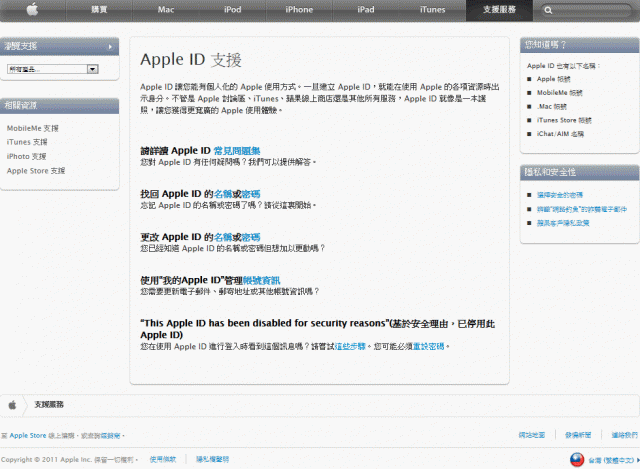Open the Apple Store footer link
The width and height of the screenshot is (640, 469).
28,436
